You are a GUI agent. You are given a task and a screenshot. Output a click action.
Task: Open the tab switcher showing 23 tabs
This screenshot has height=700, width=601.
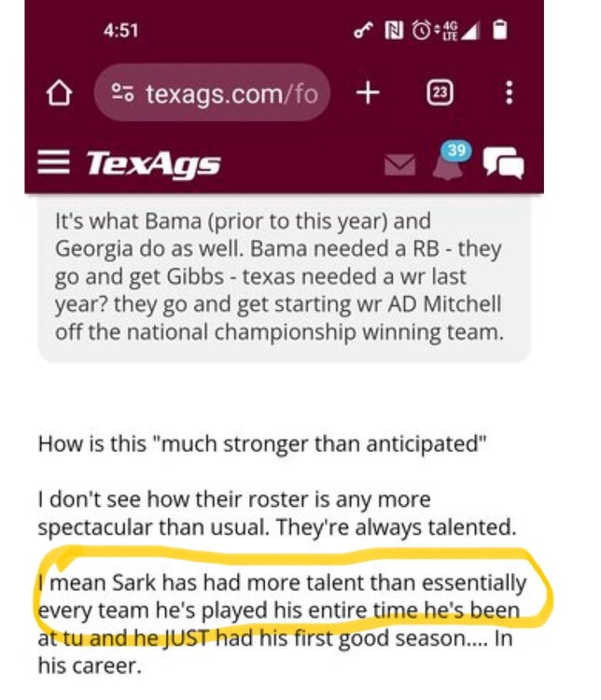[x=440, y=93]
